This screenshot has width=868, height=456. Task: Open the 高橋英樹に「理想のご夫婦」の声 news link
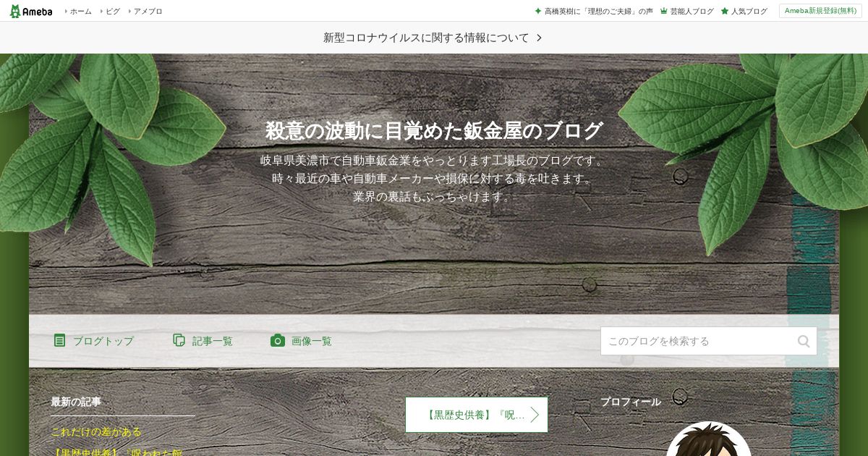(x=598, y=11)
